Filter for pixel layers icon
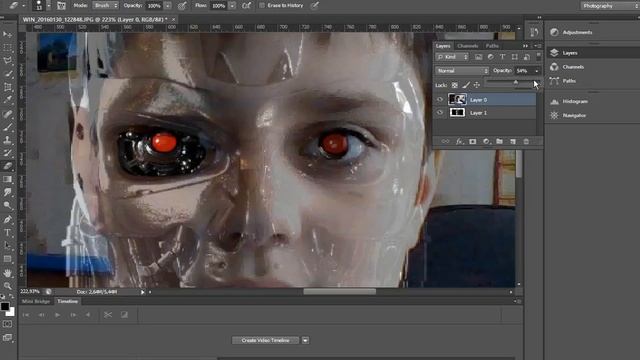 (x=478, y=57)
